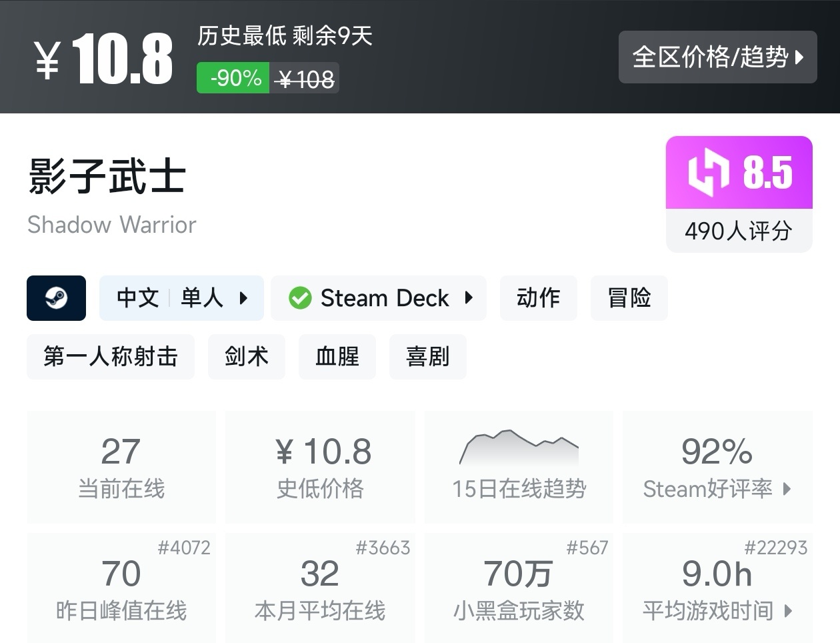Screen dimensions: 840x643
Task: Click the 490人评分 rating count
Action: tap(739, 231)
